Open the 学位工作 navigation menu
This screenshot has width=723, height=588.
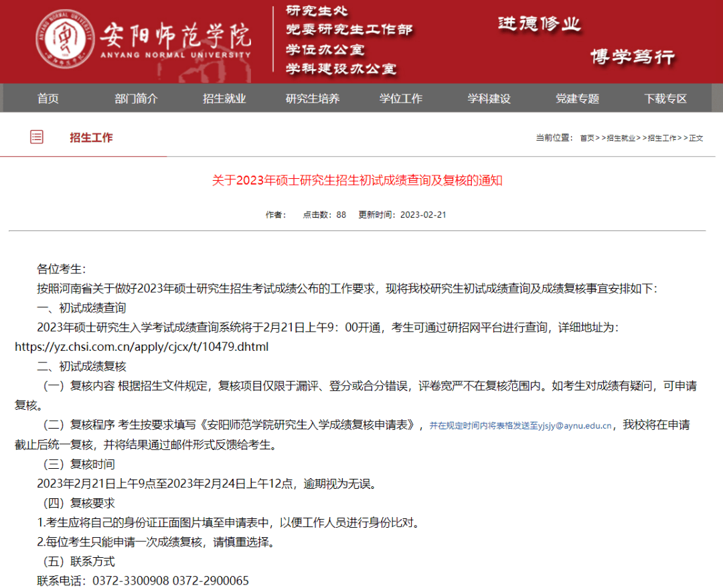[401, 98]
